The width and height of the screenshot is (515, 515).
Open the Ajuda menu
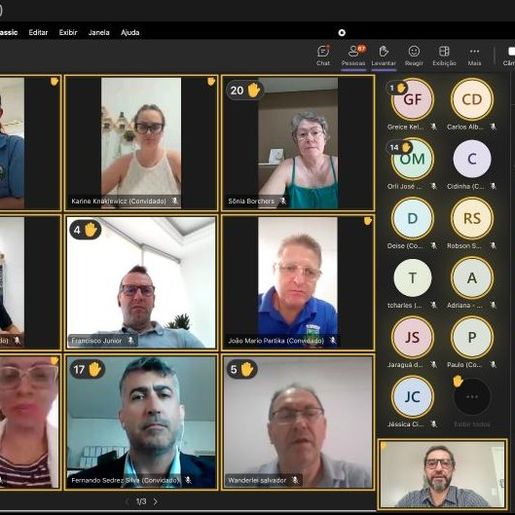[130, 32]
